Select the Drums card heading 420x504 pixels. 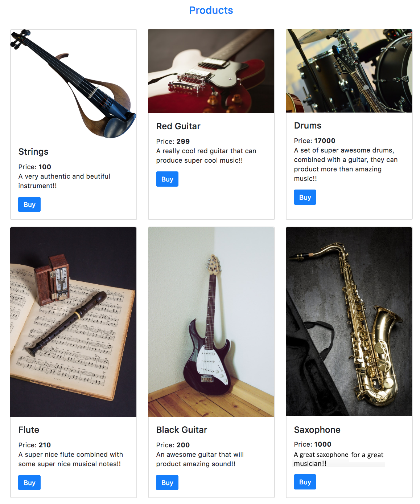pos(308,126)
